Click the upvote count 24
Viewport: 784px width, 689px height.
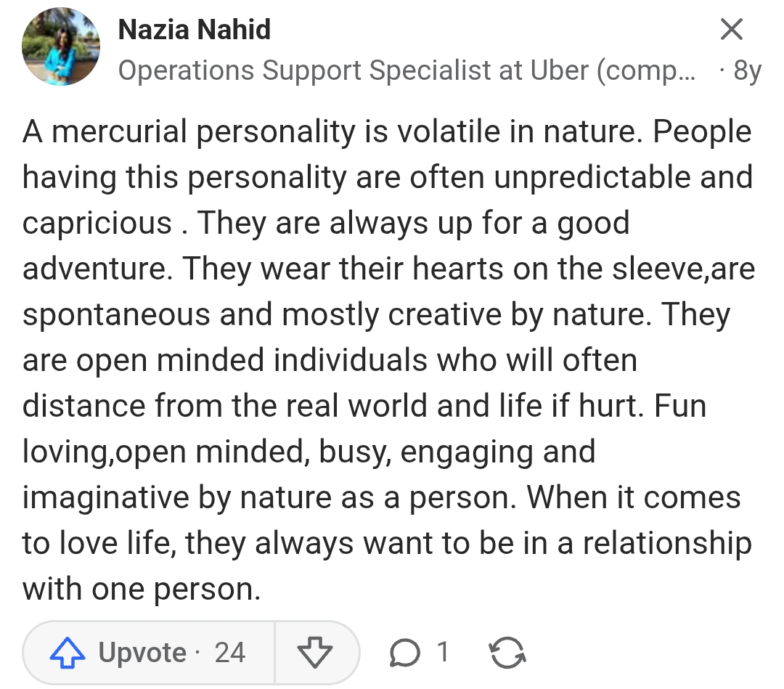point(230,653)
